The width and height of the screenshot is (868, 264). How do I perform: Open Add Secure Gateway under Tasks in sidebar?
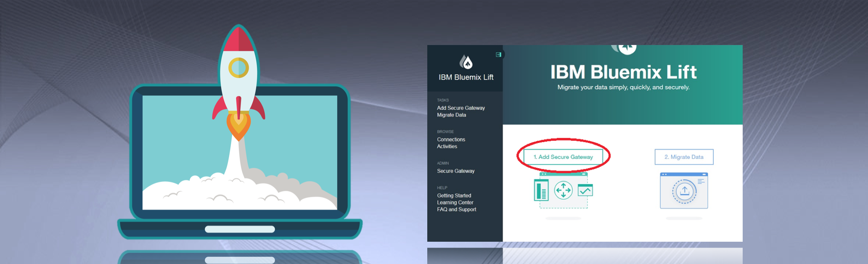(x=460, y=108)
